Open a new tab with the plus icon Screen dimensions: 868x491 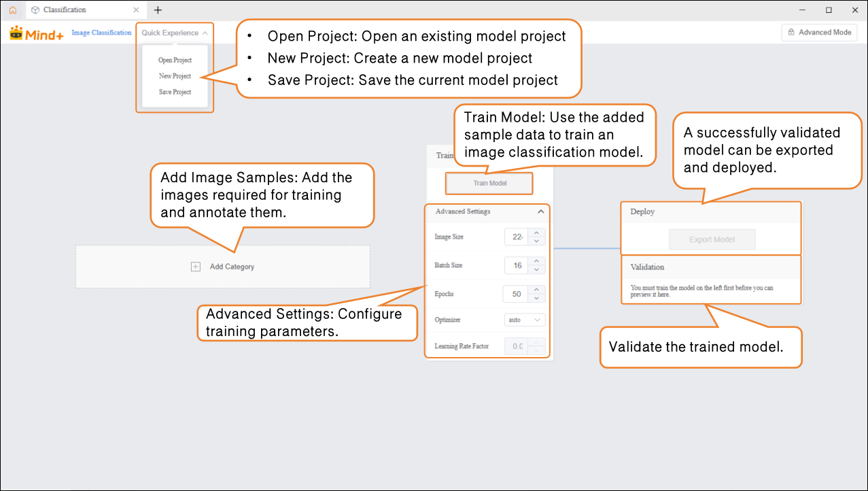tap(158, 10)
